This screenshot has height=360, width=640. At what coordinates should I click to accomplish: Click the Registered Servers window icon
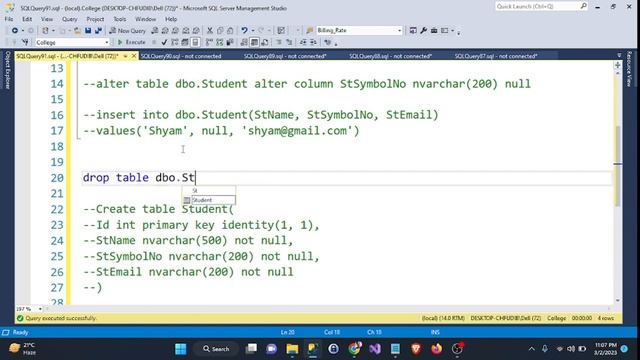pyautogui.click(x=413, y=31)
